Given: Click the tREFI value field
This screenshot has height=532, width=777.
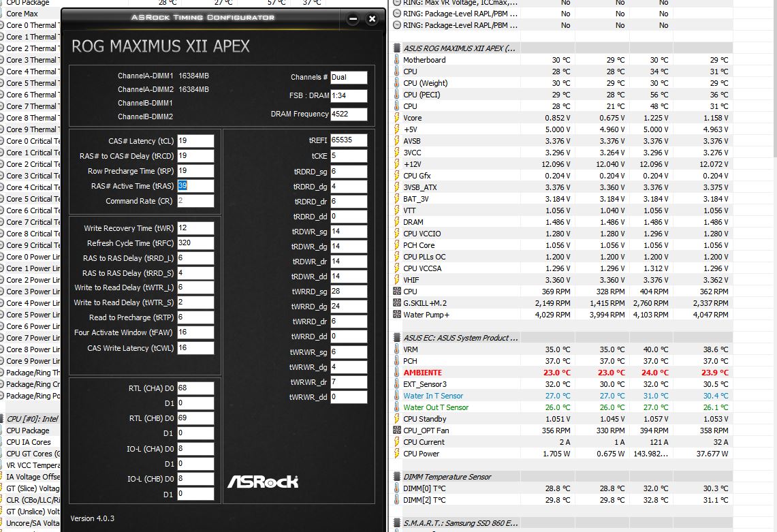Looking at the screenshot, I should point(349,140).
